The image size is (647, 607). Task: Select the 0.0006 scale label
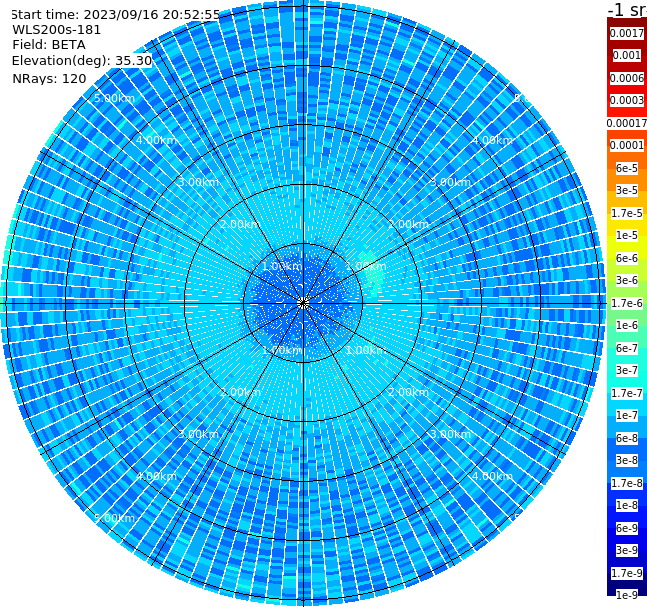pyautogui.click(x=627, y=78)
